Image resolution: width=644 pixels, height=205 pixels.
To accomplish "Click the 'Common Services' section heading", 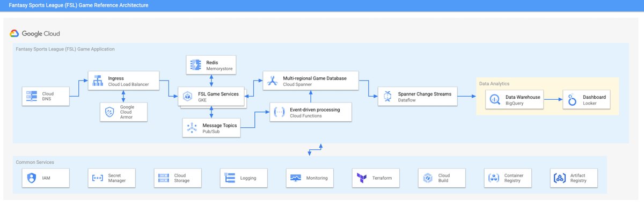I will click(35, 162).
